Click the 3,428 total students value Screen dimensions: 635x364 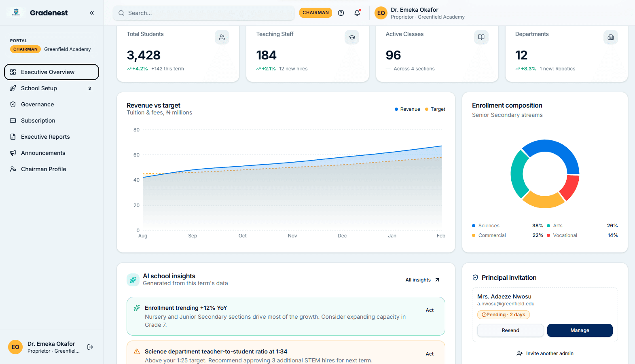(x=144, y=55)
